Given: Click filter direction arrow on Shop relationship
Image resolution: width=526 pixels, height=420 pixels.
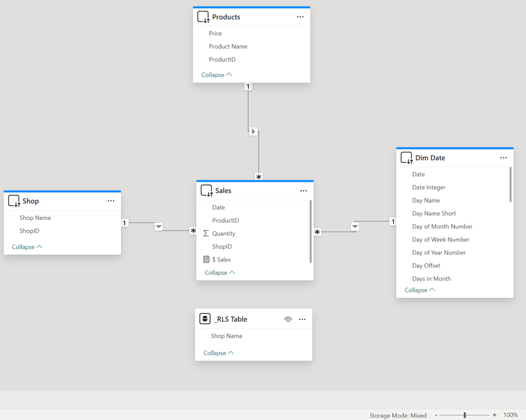Looking at the screenshot, I should click(159, 227).
